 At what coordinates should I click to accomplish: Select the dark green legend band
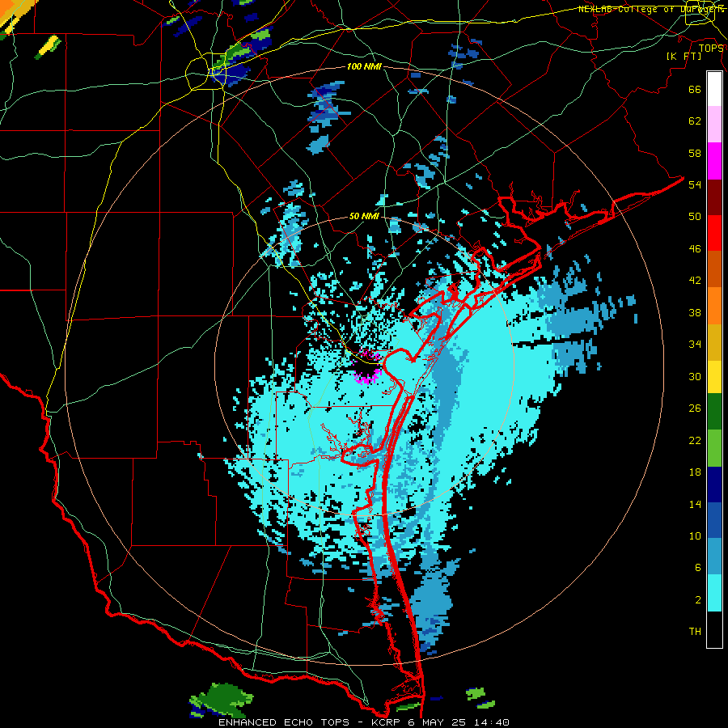[714, 412]
